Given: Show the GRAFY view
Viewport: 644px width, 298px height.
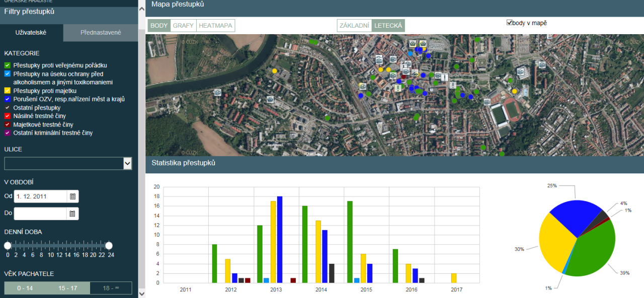Looking at the screenshot, I should click(x=183, y=25).
